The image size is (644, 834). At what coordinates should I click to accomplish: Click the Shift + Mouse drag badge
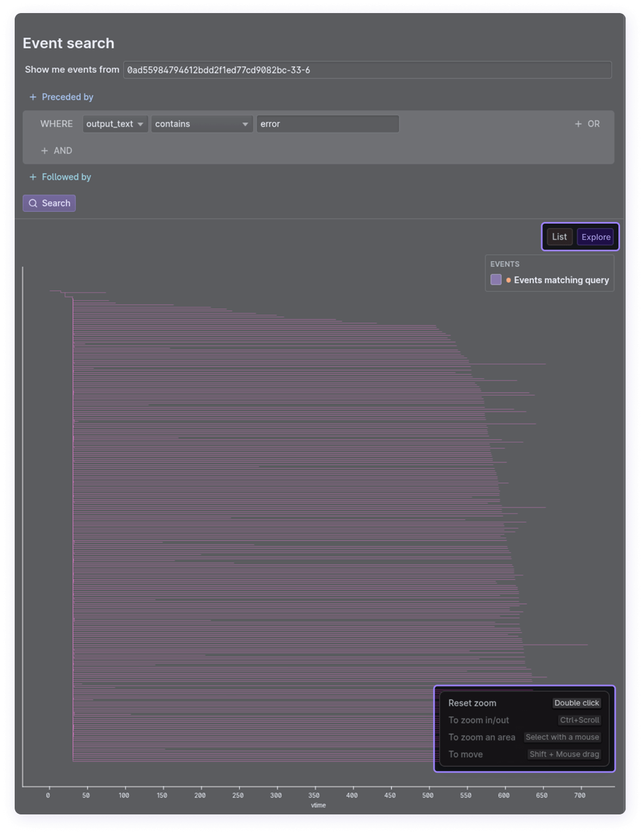tap(564, 754)
